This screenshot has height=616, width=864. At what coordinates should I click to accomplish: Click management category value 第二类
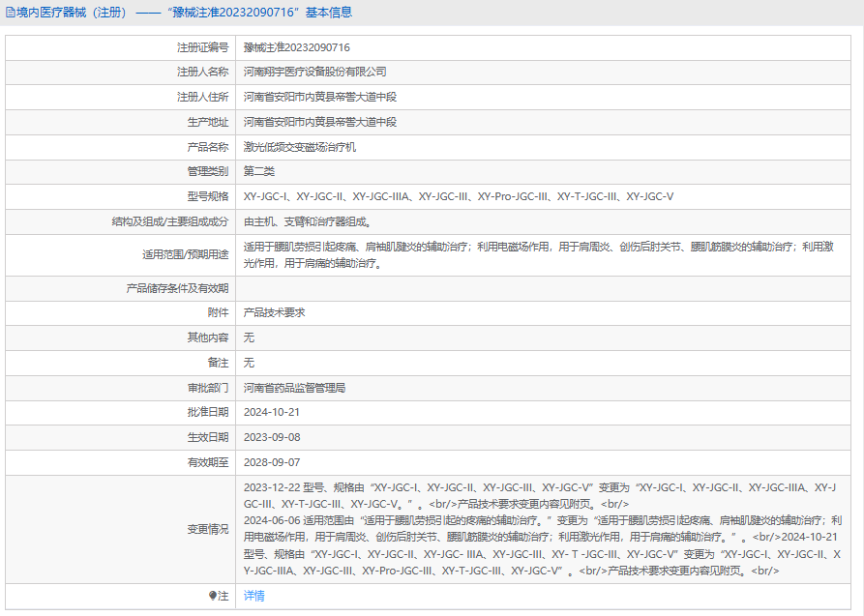(x=259, y=171)
